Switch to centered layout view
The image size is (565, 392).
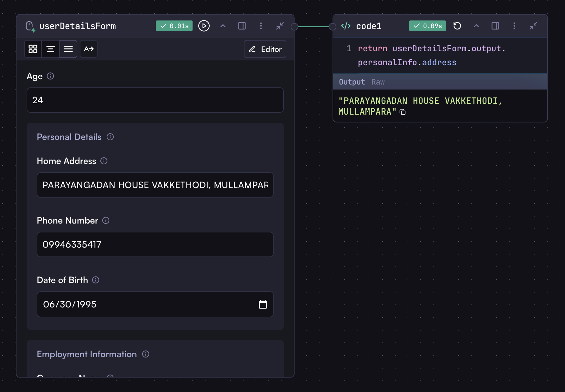tap(51, 49)
